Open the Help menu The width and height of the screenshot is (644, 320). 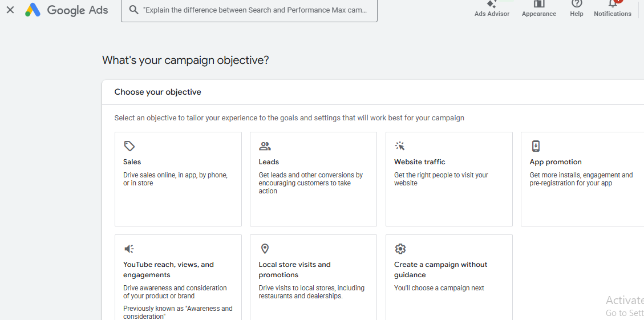point(577,9)
